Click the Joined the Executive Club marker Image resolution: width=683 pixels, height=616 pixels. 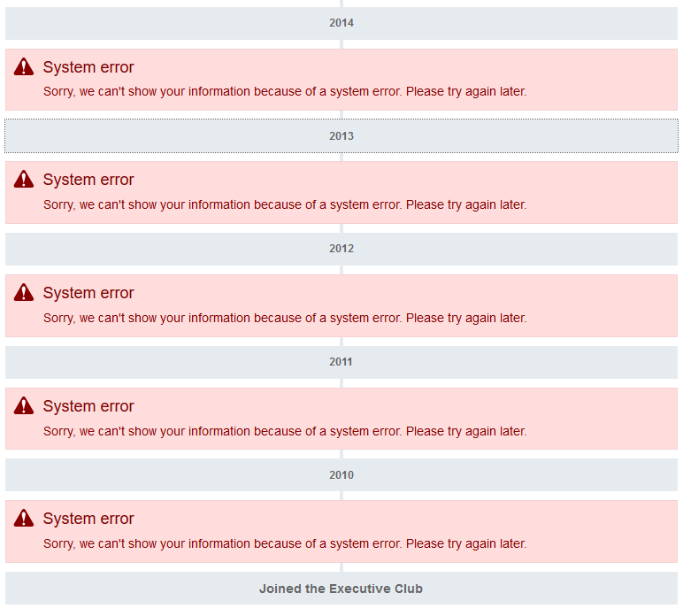341,589
